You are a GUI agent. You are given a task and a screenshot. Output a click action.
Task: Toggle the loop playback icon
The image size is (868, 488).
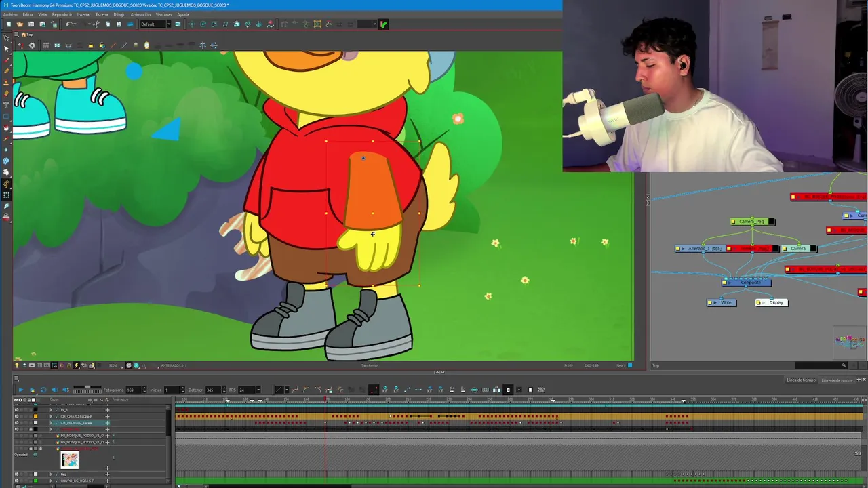(43, 390)
